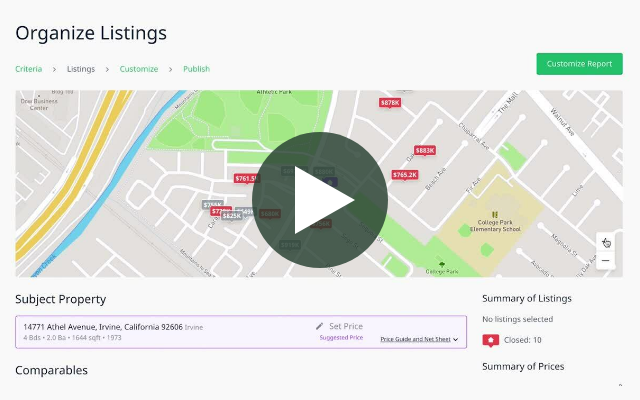Click the 14771 Athel Avenue address
The width and height of the screenshot is (640, 400).
[103, 327]
